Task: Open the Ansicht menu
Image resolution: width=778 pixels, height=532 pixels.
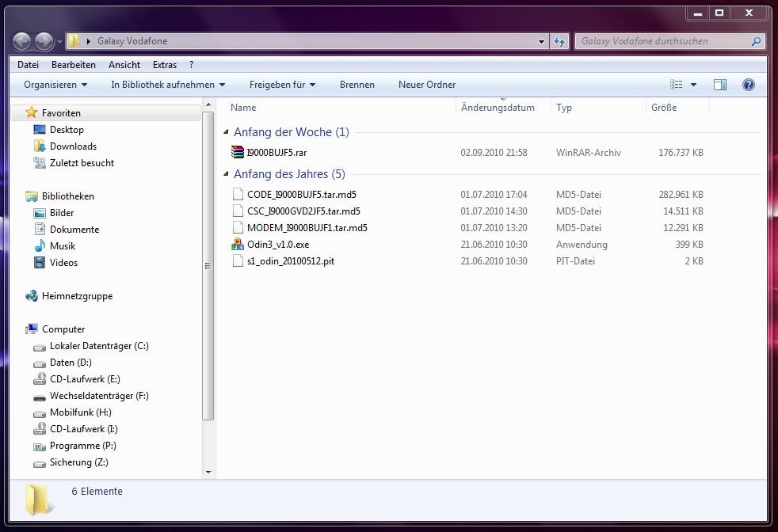Action: [124, 64]
